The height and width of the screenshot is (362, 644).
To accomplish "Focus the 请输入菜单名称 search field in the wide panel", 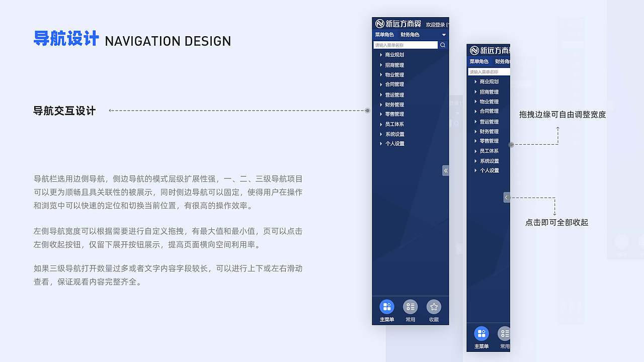I will (406, 45).
